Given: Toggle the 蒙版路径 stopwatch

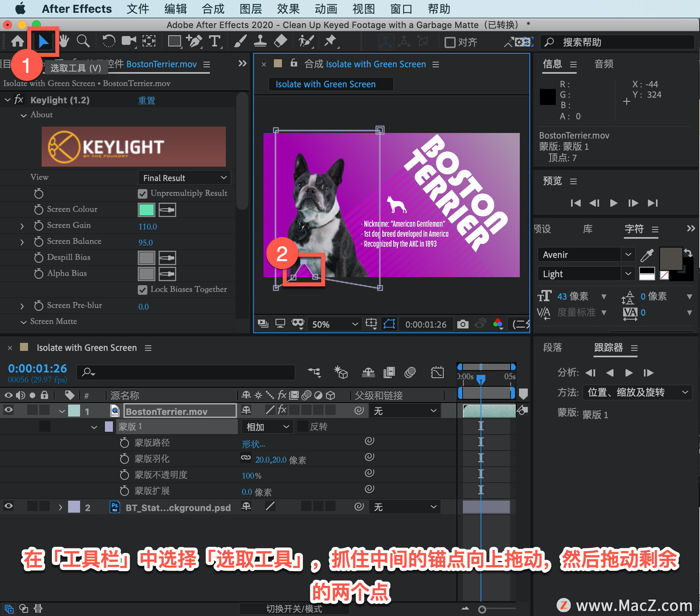Looking at the screenshot, I should click(125, 443).
